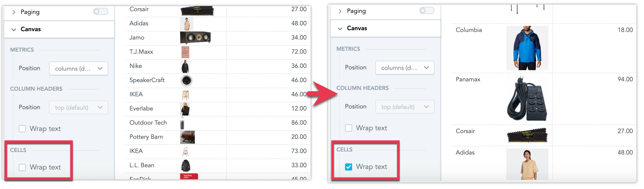
Task: Open Metrics Position dropdown in left panel
Action: (78, 68)
